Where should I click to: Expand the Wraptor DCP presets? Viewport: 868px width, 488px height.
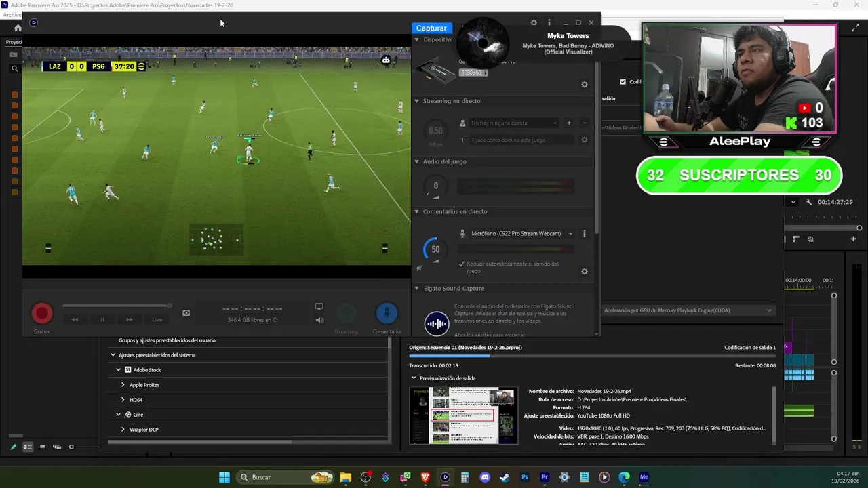tap(123, 430)
